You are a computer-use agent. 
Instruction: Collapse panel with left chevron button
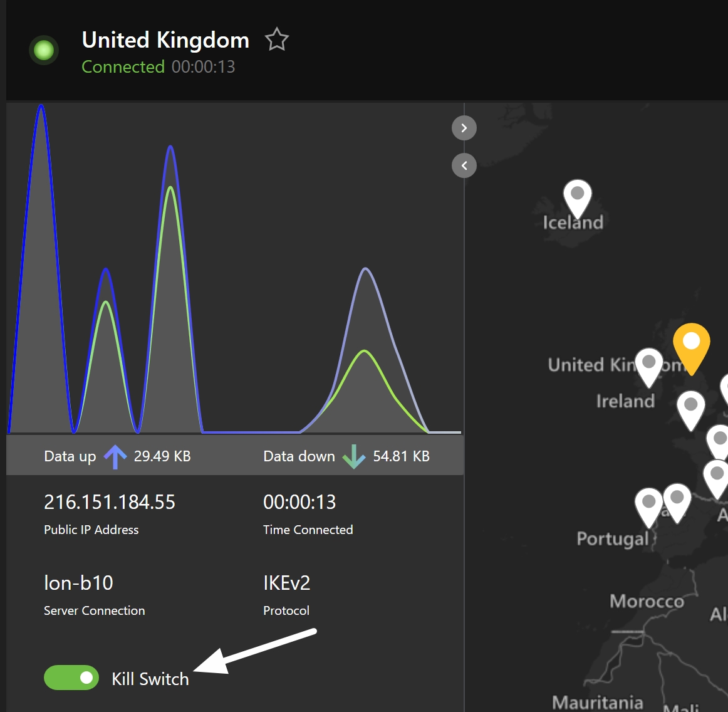[x=464, y=165]
